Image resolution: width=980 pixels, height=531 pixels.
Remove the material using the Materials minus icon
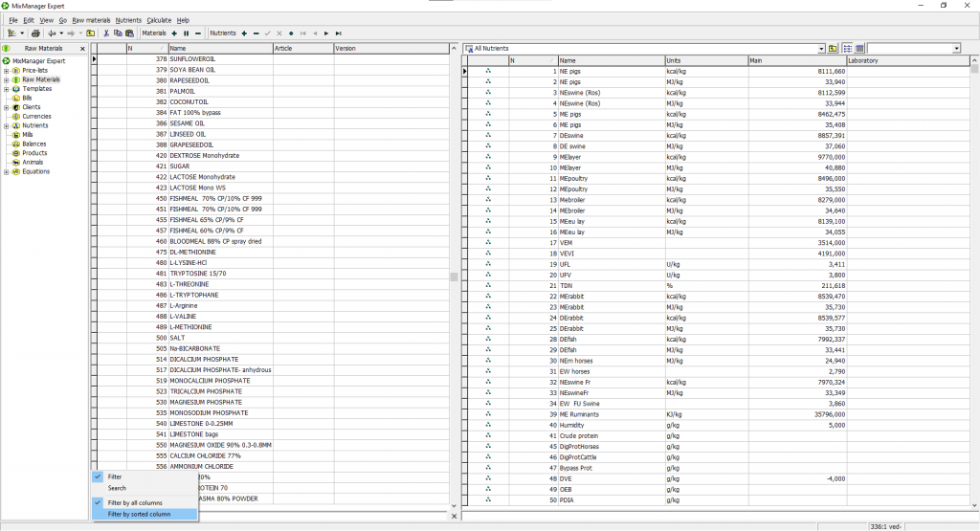point(198,33)
